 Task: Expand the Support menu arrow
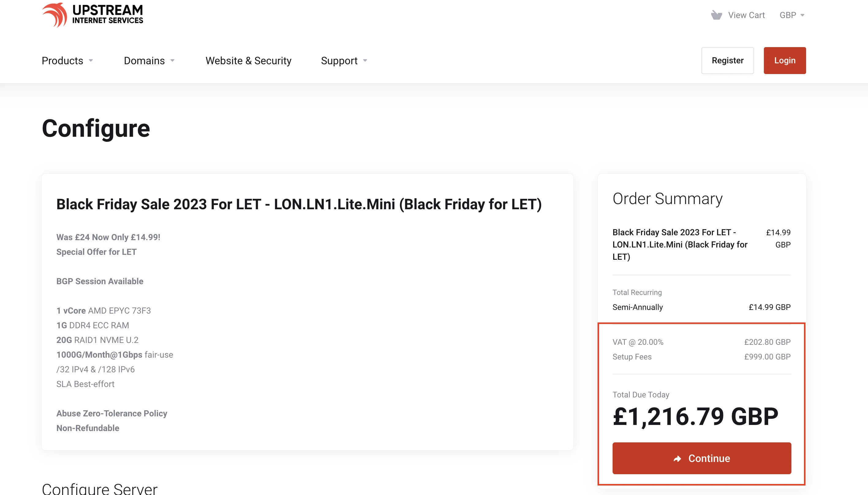click(365, 61)
